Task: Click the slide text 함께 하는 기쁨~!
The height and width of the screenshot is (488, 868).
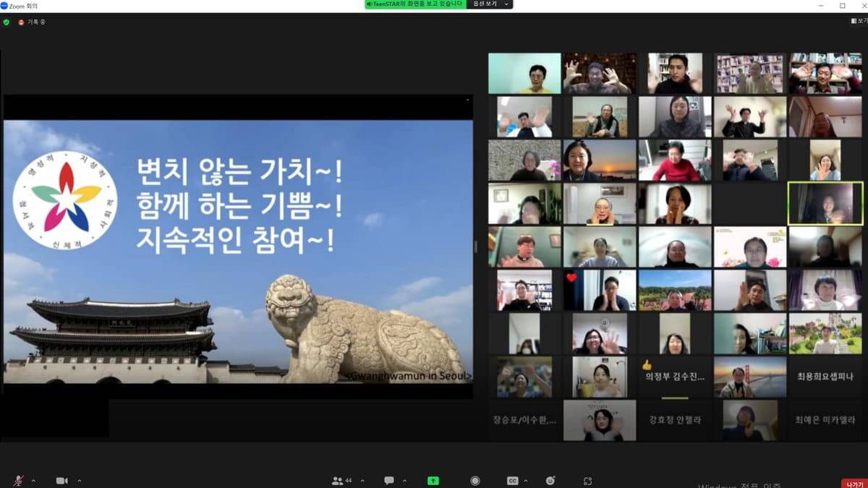Action: 239,207
